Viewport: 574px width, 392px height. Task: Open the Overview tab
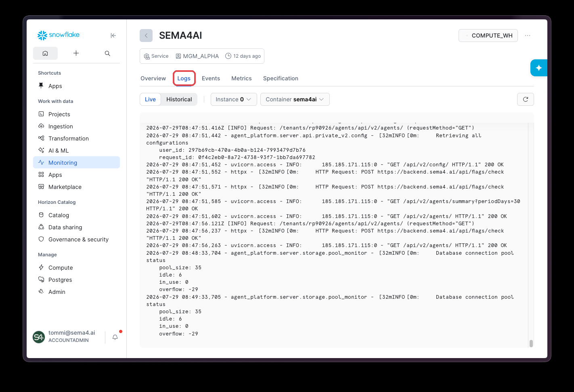(153, 78)
